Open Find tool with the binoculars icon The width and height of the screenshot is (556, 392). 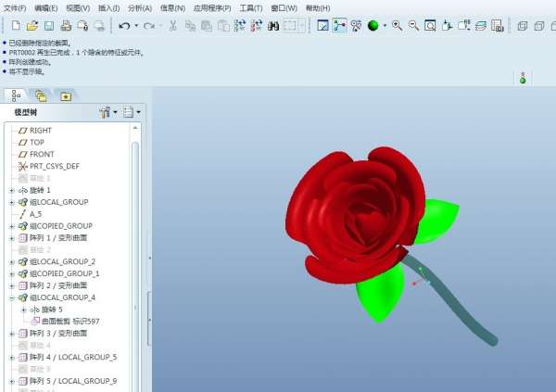point(273,26)
